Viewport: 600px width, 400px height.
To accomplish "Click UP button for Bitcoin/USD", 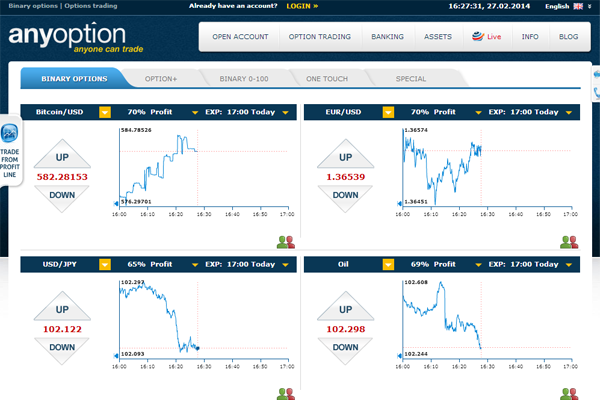I will coord(62,155).
